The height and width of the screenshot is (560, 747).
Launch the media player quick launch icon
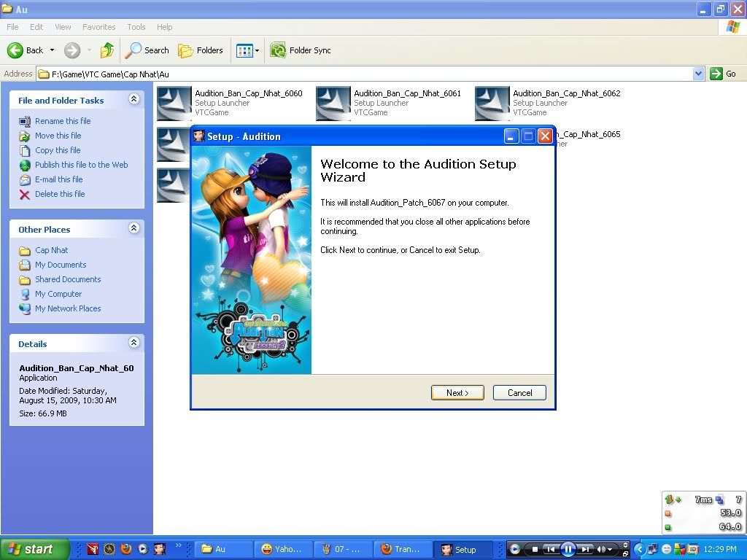point(143,549)
